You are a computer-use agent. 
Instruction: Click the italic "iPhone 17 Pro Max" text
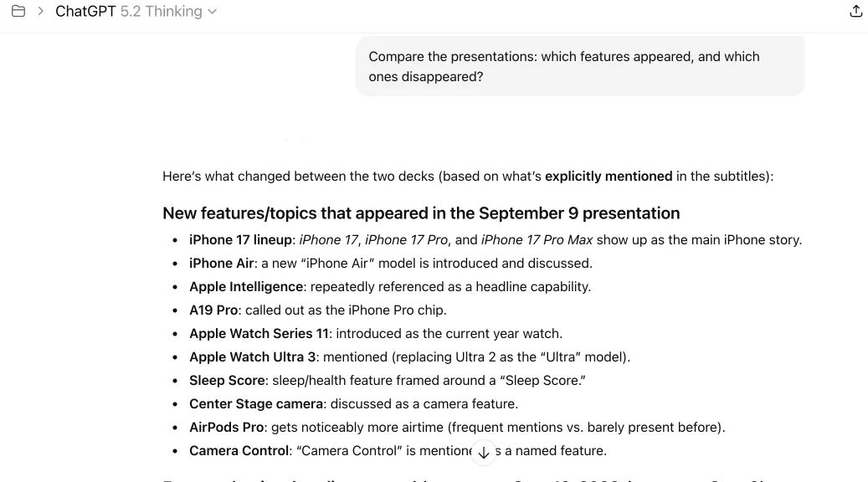coord(537,240)
